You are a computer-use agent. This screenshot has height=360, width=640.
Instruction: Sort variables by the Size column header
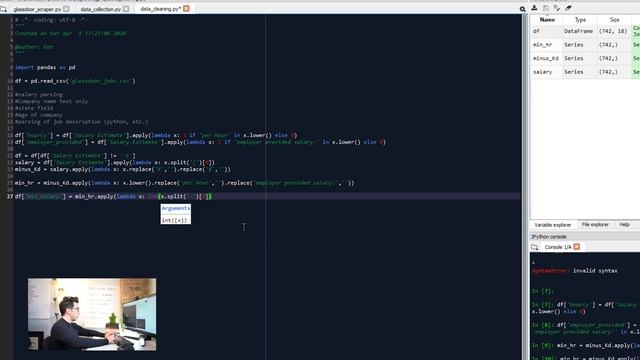[x=614, y=20]
